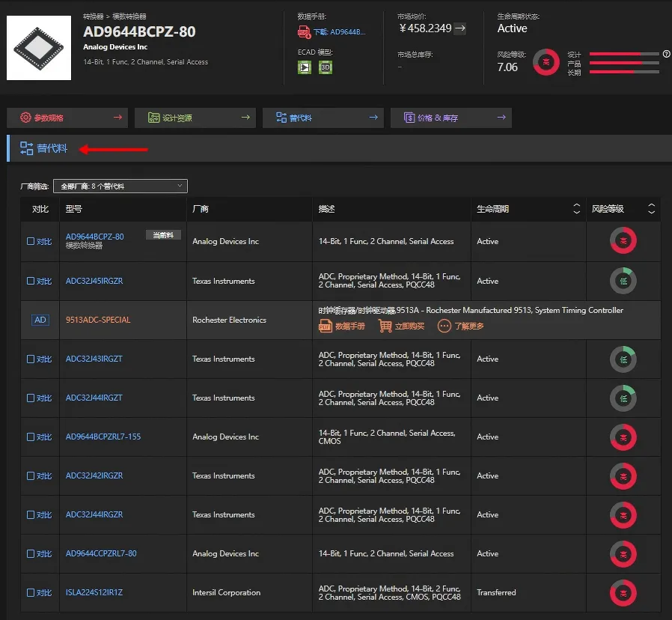Click the red PDF datasheet download icon
The width and height of the screenshot is (672, 620).
coord(304,32)
